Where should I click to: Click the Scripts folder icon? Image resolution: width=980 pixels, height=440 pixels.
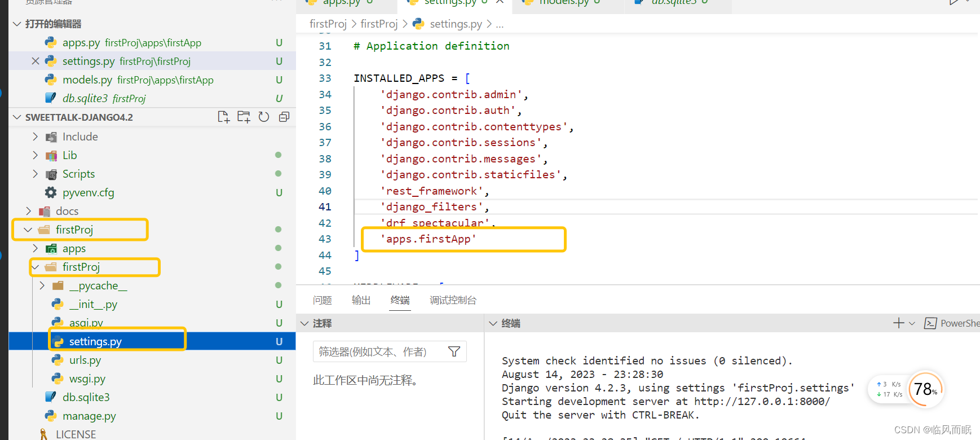coord(51,174)
